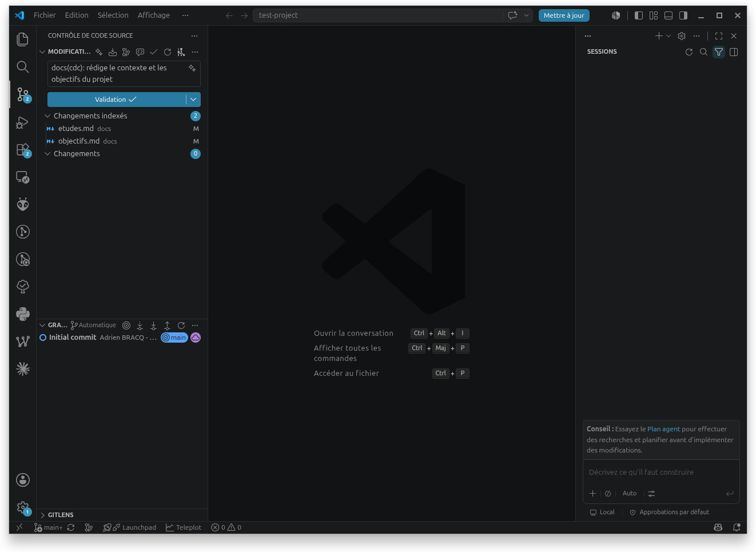Image resolution: width=756 pixels, height=552 pixels.
Task: Open the overflow menu after Affichage
Action: [x=185, y=15]
